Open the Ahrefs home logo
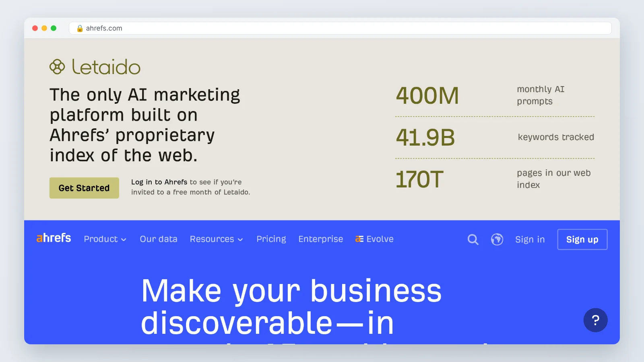 click(54, 238)
